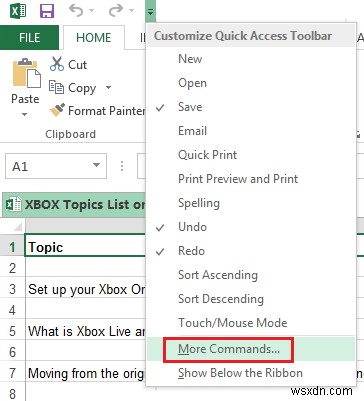Click the Select All corner triangle
Viewport: 364px width, 401px height.
pyautogui.click(x=18, y=227)
